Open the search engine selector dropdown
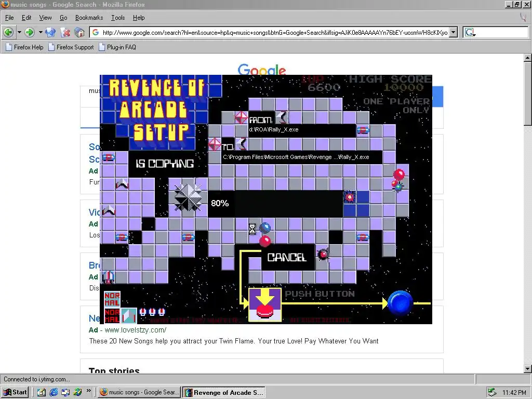Image resolution: width=532 pixels, height=399 pixels. 470,33
